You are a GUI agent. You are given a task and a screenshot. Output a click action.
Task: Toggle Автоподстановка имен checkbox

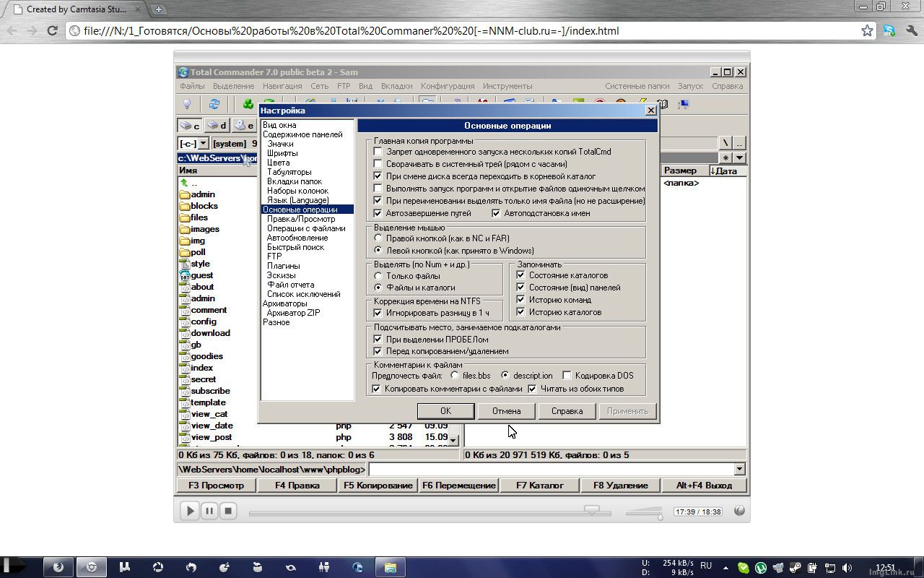pyautogui.click(x=496, y=213)
